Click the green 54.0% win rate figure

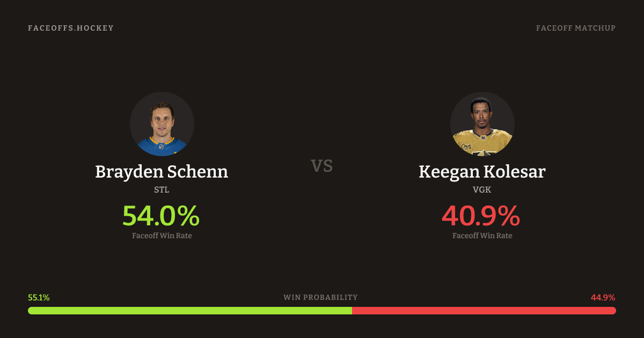[x=161, y=216]
